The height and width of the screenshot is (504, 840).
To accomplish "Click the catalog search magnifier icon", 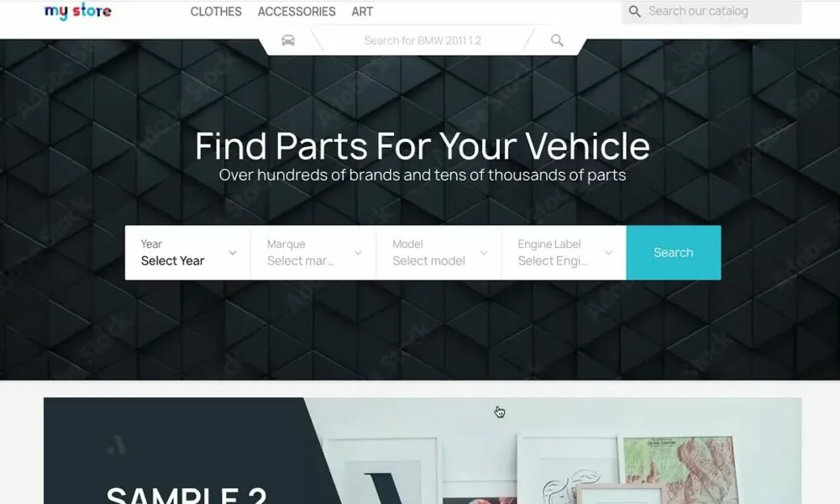I will coord(634,11).
